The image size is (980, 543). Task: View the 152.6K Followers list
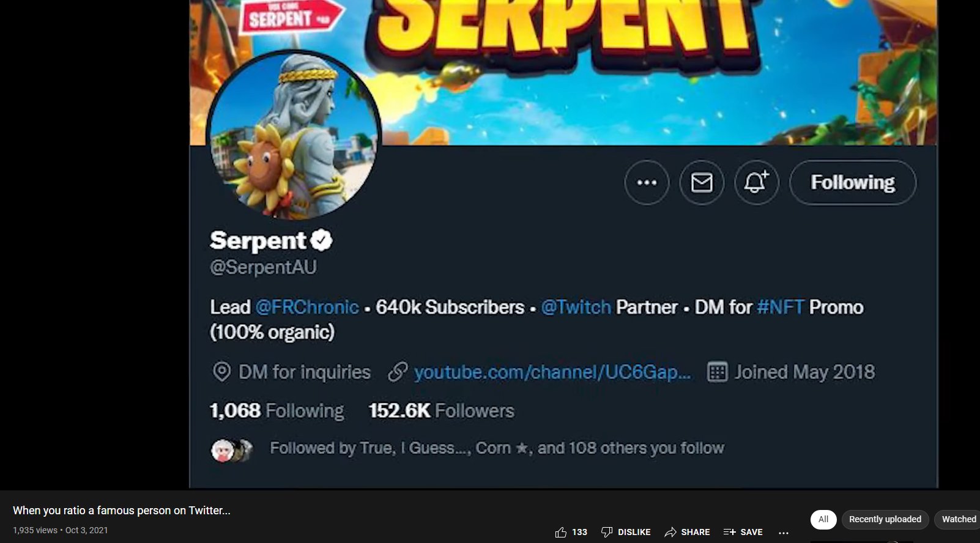click(441, 410)
